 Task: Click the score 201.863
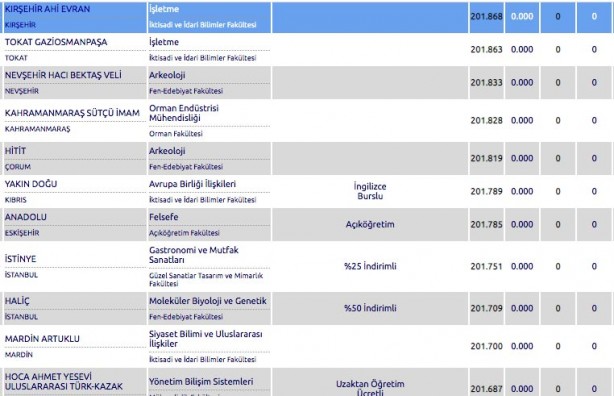click(486, 50)
